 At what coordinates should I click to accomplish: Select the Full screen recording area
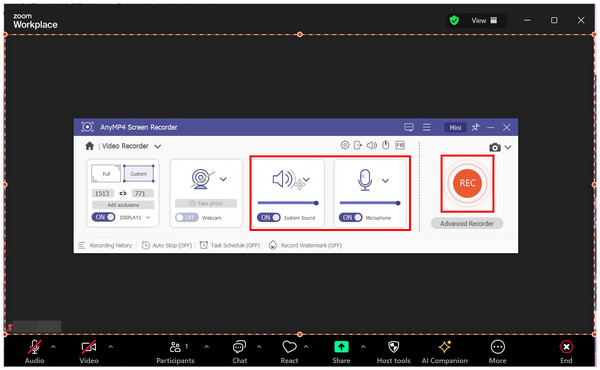coord(106,174)
